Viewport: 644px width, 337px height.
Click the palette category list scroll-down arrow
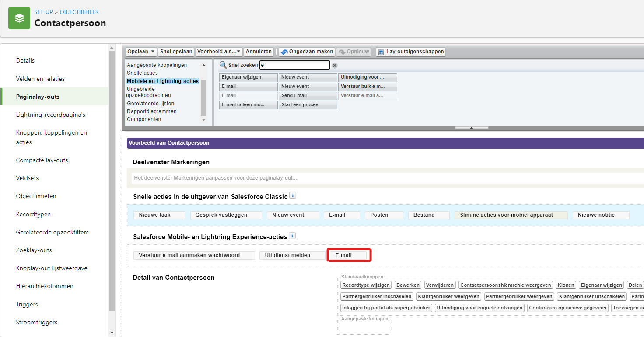pos(203,120)
